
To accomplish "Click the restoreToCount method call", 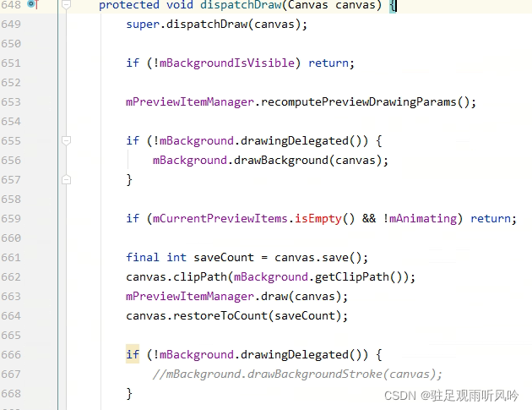I will click(x=220, y=316).
